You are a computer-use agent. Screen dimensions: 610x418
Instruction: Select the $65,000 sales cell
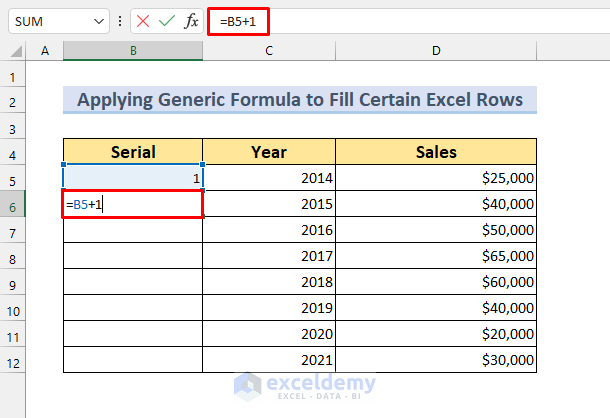(436, 257)
